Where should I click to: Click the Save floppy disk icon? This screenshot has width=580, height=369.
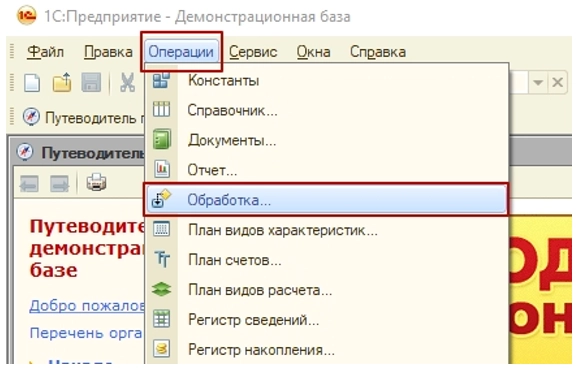coord(91,82)
